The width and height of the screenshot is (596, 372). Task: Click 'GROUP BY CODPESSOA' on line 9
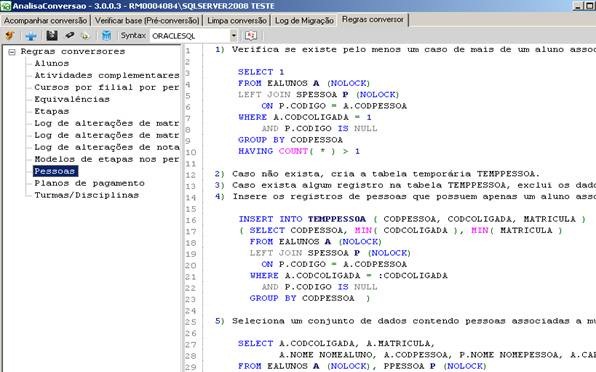[290, 140]
